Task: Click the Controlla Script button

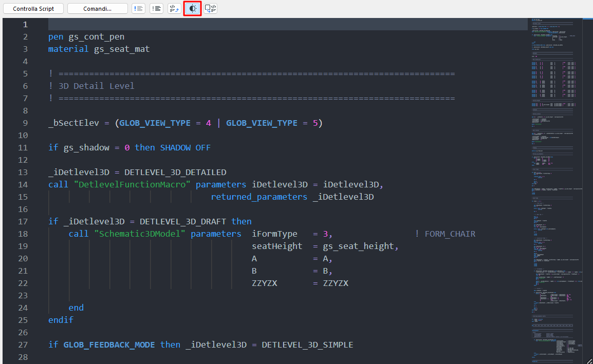Action: (33, 9)
